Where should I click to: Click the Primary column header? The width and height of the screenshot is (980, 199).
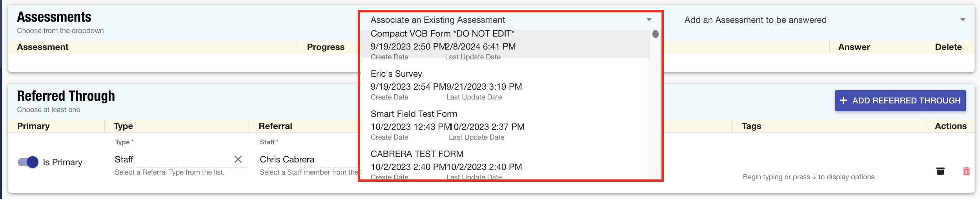(x=33, y=126)
